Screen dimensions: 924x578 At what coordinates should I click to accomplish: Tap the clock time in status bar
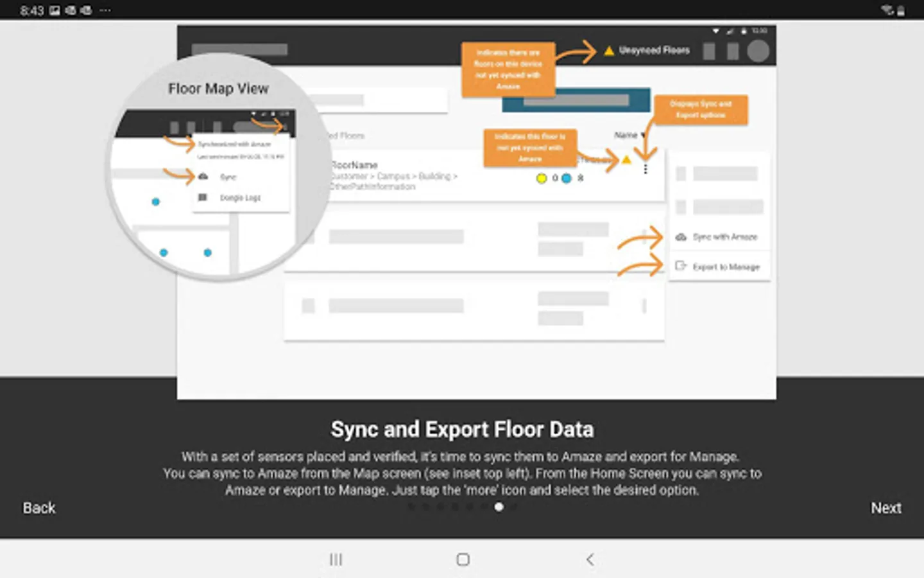[x=32, y=10]
